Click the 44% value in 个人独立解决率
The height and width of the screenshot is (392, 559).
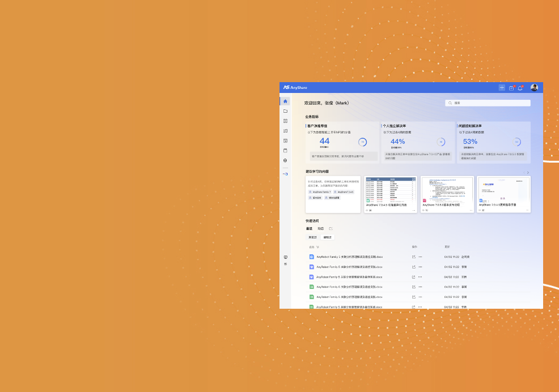point(397,142)
